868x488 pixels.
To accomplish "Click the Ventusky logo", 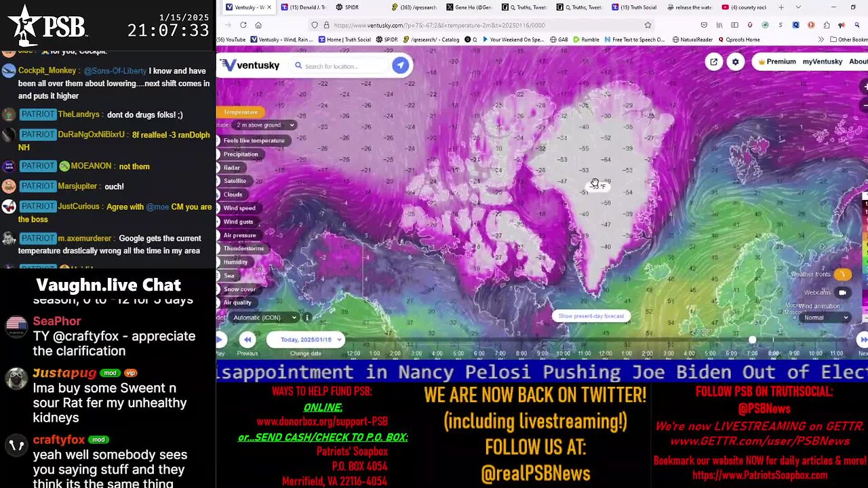I will (250, 65).
